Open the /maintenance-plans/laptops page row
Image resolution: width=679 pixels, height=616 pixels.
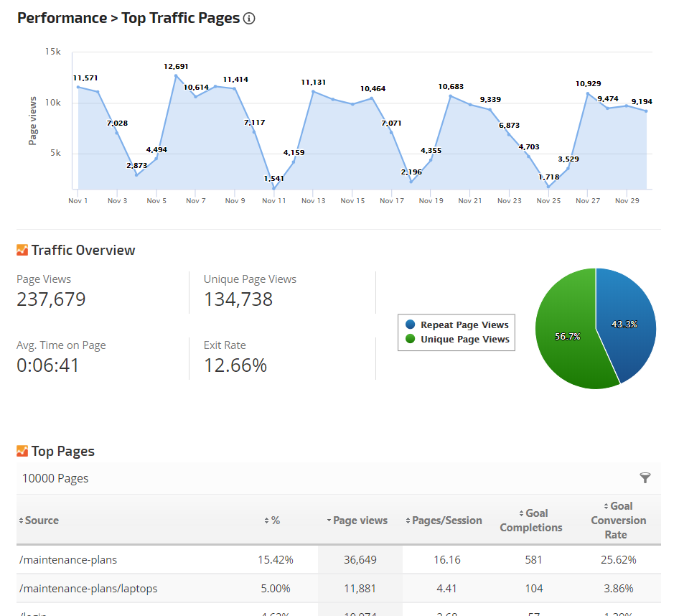88,589
